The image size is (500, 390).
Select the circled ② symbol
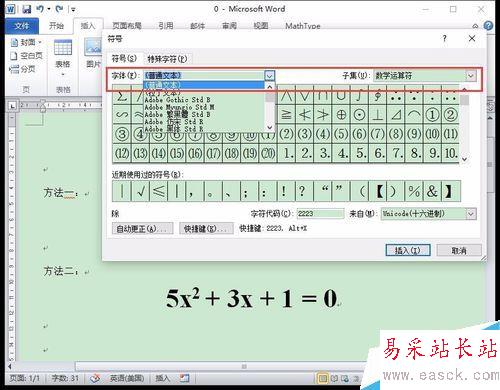coord(450,115)
